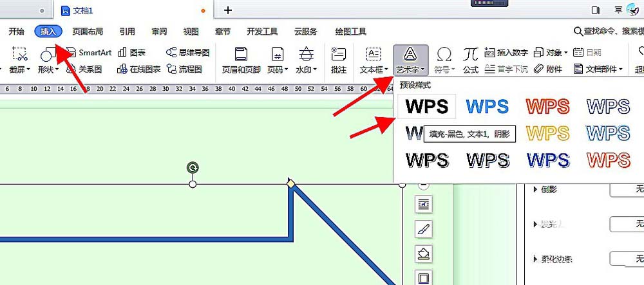Open the 绘图工具 tab
This screenshot has width=644, height=285.
pos(351,32)
